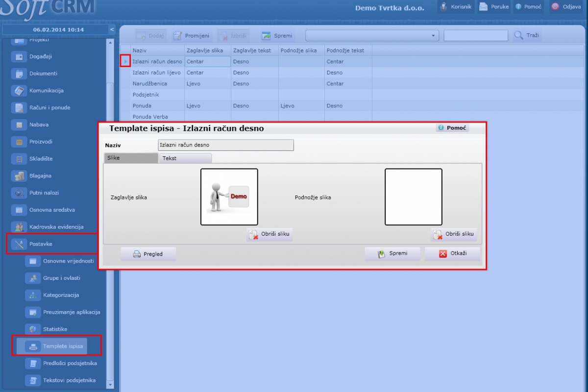Switch to the Tekst tab
Viewport: 588px width, 392px height.
click(x=186, y=158)
